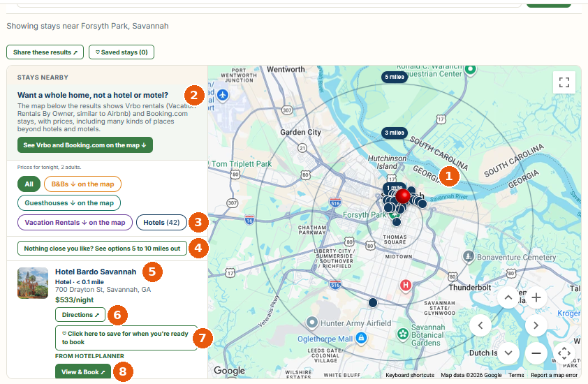Viewport: 588px width, 384px height.
Task: Open Directions for Hotel Bardo Savannah
Action: point(80,315)
